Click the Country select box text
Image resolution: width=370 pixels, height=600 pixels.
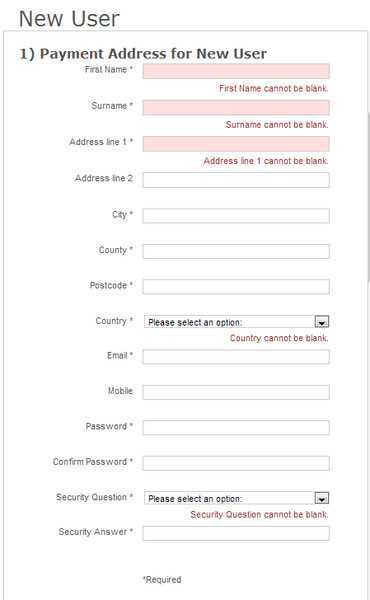[x=195, y=323]
